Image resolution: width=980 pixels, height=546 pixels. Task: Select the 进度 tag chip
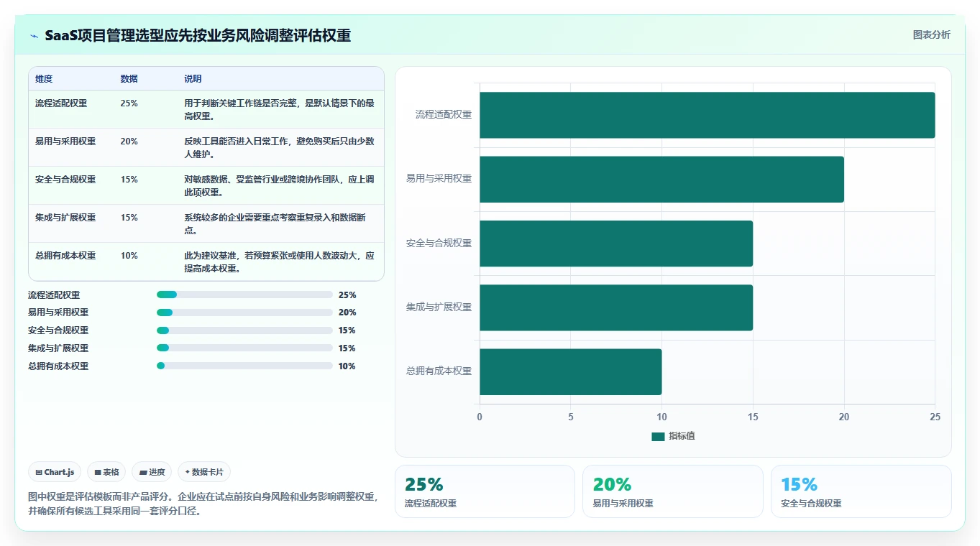(152, 472)
